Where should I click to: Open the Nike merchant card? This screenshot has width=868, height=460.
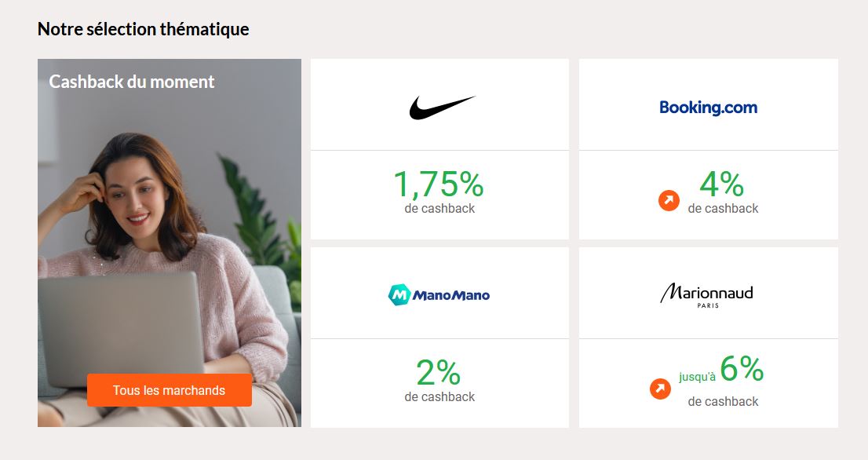pyautogui.click(x=440, y=148)
